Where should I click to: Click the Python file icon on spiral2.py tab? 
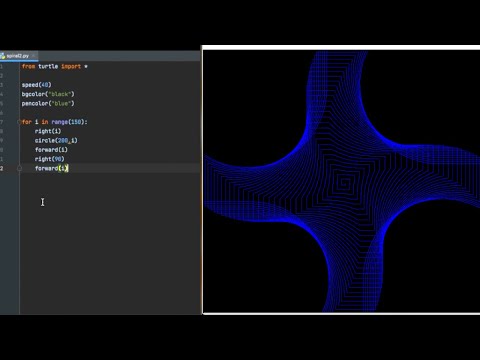(3, 56)
